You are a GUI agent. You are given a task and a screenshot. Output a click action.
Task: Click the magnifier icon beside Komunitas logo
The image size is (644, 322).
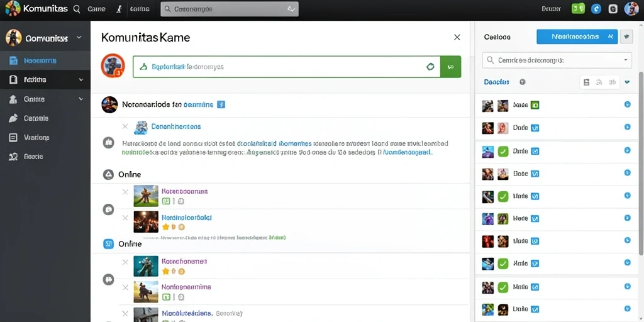point(77,9)
